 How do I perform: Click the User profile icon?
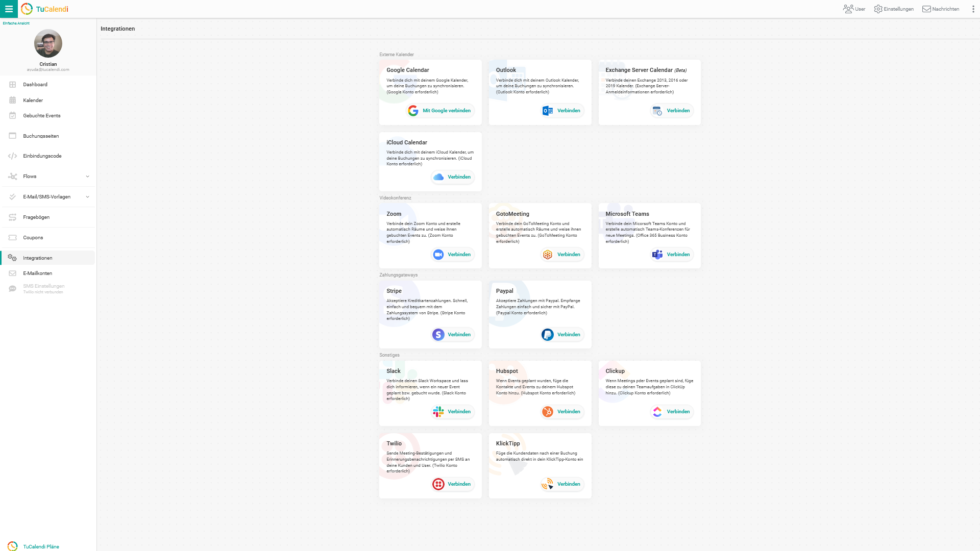pyautogui.click(x=849, y=9)
